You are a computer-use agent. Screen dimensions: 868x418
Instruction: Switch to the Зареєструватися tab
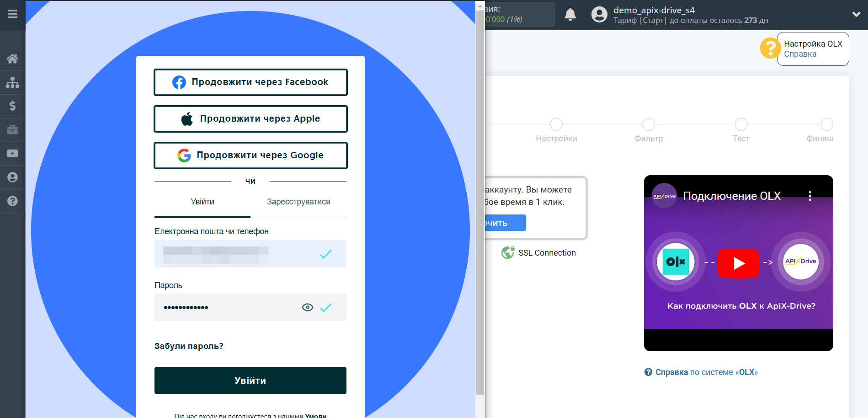pos(298,202)
